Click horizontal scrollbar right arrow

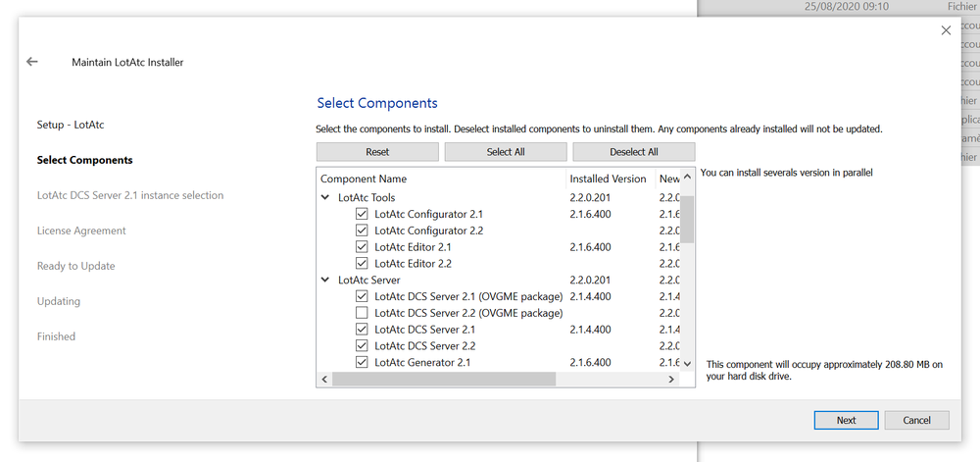[x=671, y=379]
